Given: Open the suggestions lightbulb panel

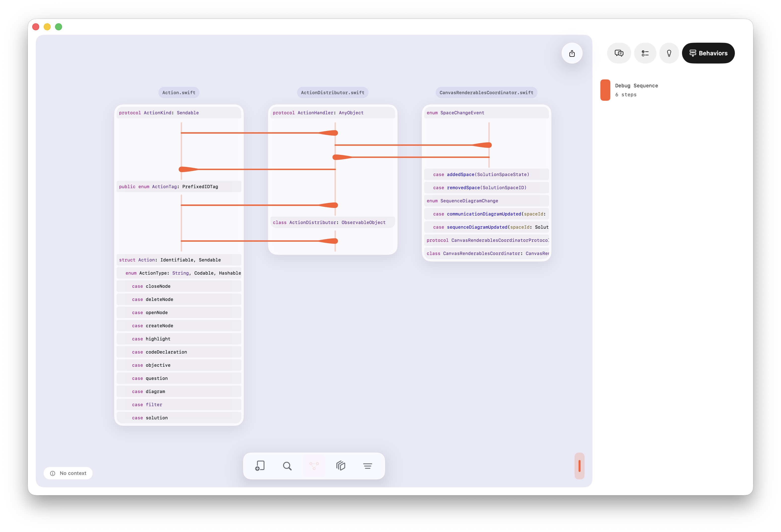Looking at the screenshot, I should pyautogui.click(x=669, y=53).
